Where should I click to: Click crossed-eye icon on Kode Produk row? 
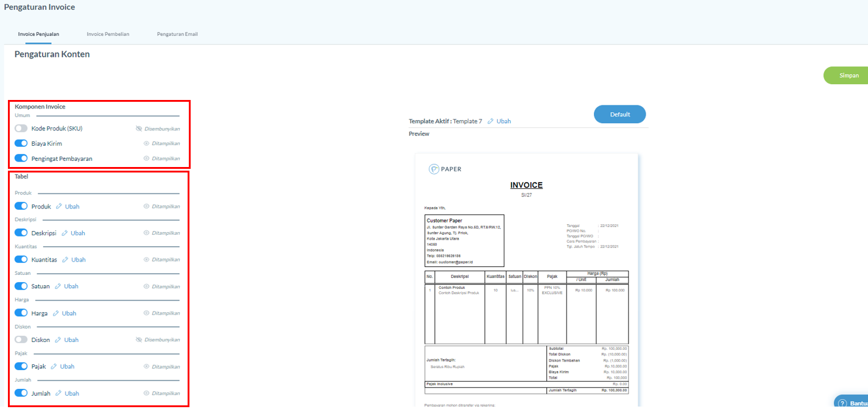139,129
